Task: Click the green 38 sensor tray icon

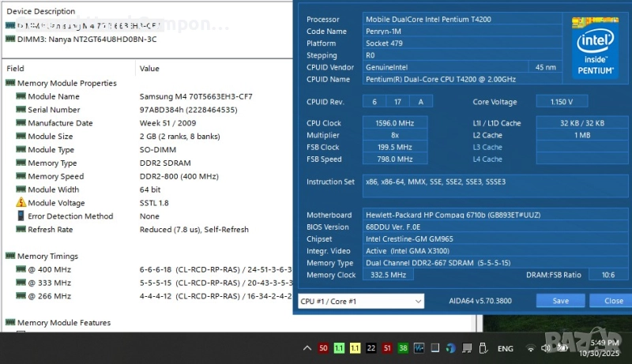Action: click(x=403, y=348)
